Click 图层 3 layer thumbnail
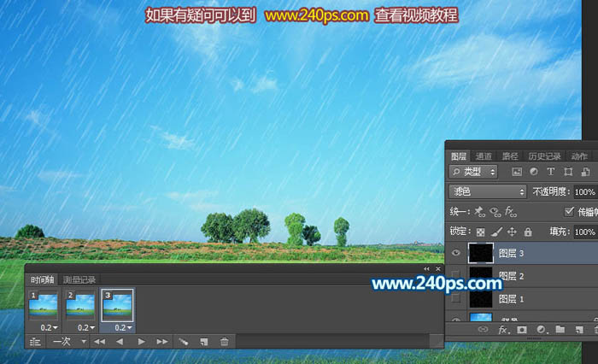The width and height of the screenshot is (598, 364). pyautogui.click(x=480, y=253)
